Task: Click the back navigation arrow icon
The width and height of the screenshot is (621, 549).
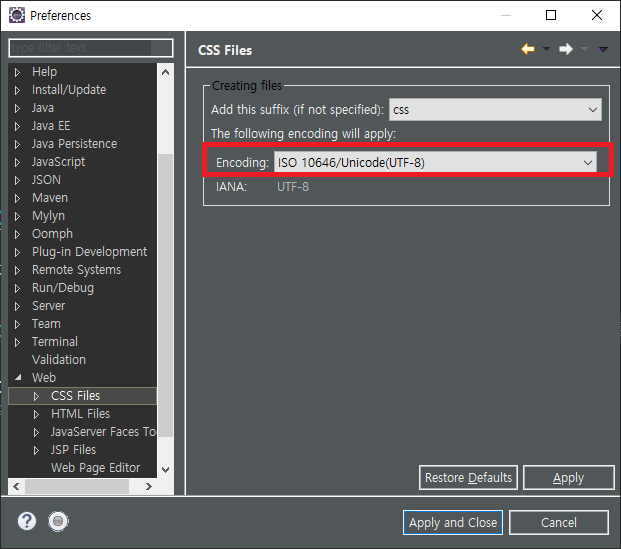Action: pos(528,49)
